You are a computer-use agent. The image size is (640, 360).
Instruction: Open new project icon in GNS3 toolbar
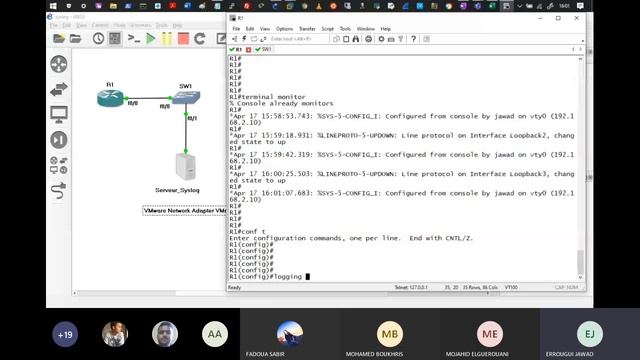click(59, 38)
